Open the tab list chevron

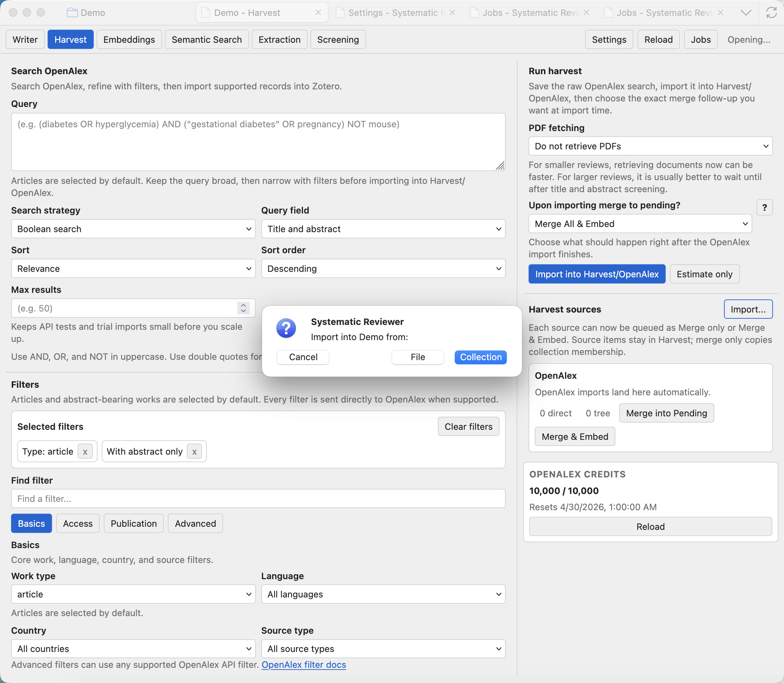[746, 12]
